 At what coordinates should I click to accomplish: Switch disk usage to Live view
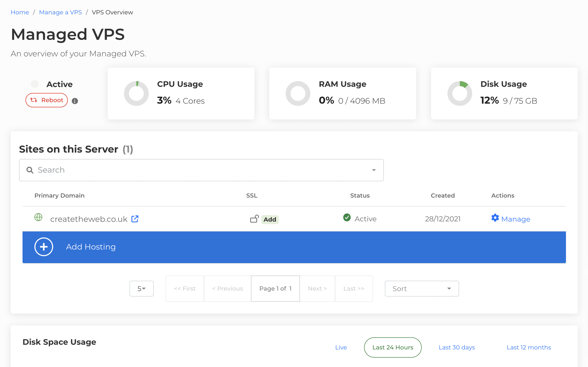click(x=341, y=347)
